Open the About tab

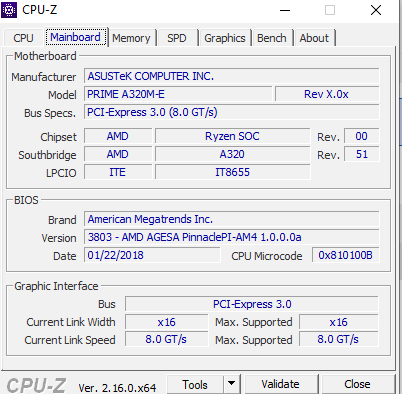[x=314, y=38]
